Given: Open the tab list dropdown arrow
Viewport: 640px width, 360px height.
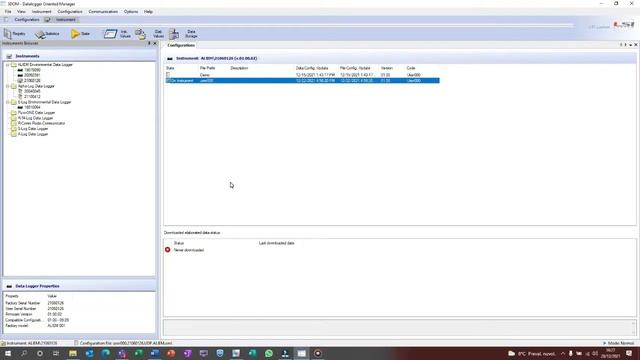Looking at the screenshot, I should click(x=631, y=45).
